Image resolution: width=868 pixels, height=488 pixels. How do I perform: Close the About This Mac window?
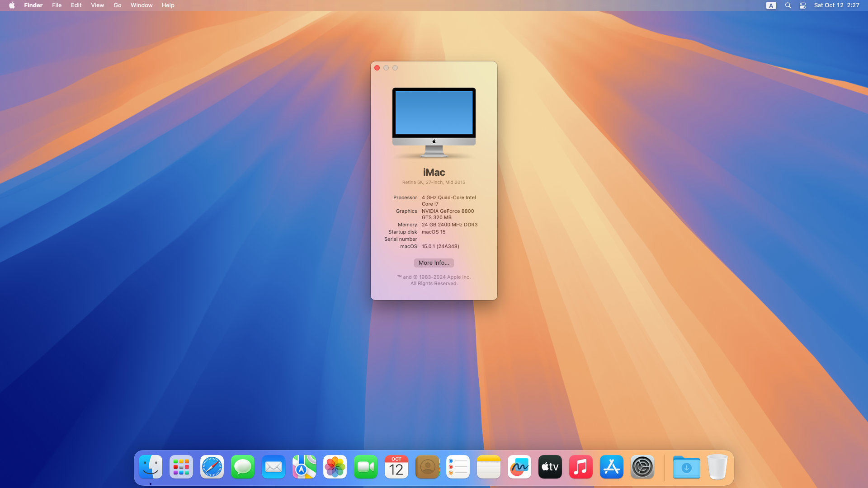(x=377, y=68)
